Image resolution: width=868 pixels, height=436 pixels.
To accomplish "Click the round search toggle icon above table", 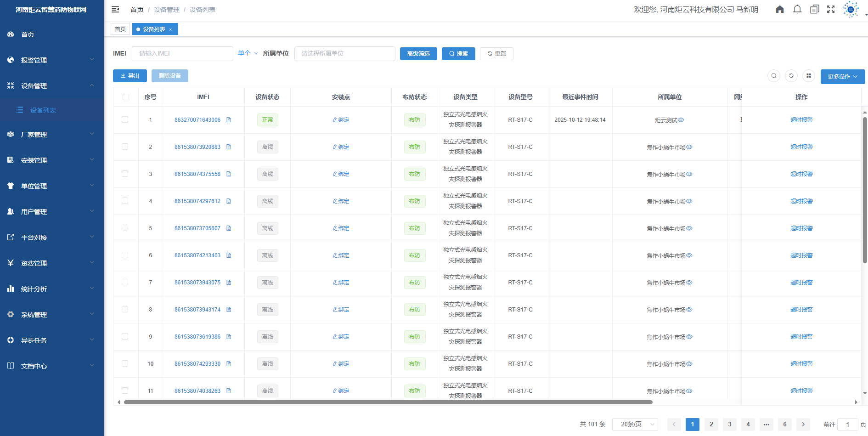I will coord(774,76).
